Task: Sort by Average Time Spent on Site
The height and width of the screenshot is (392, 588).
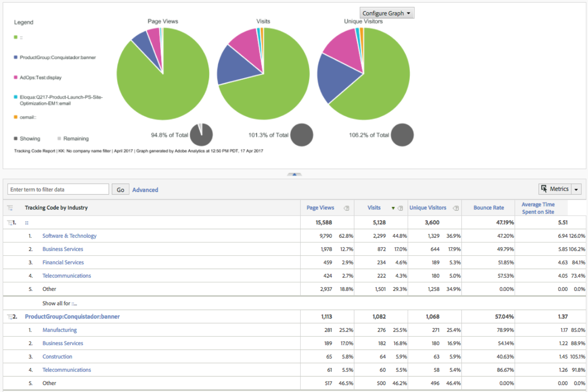Action: [x=538, y=208]
